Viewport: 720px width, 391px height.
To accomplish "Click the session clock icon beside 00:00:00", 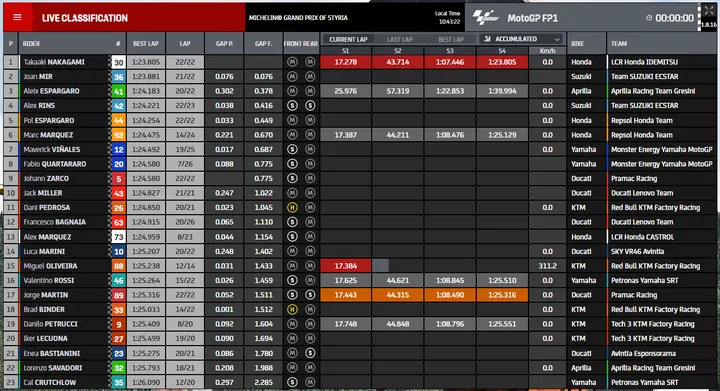I will pyautogui.click(x=649, y=18).
